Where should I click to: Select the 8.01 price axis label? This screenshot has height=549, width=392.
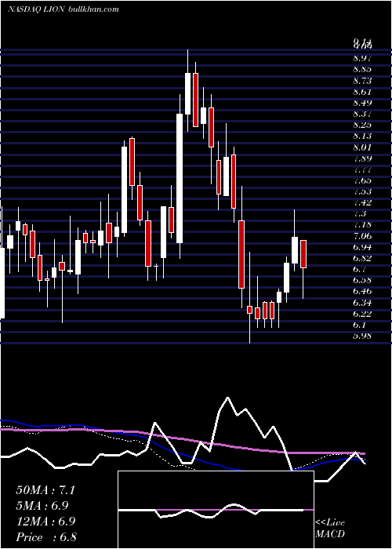362,147
